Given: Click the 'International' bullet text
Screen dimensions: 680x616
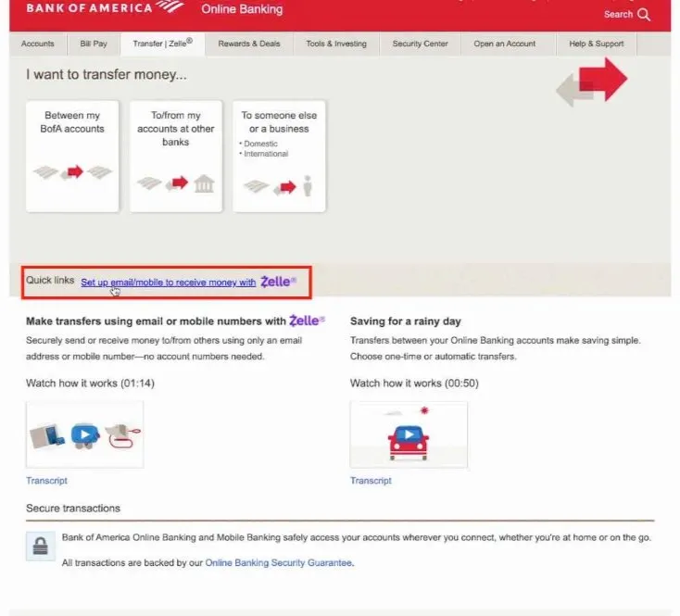Looking at the screenshot, I should pyautogui.click(x=266, y=154).
